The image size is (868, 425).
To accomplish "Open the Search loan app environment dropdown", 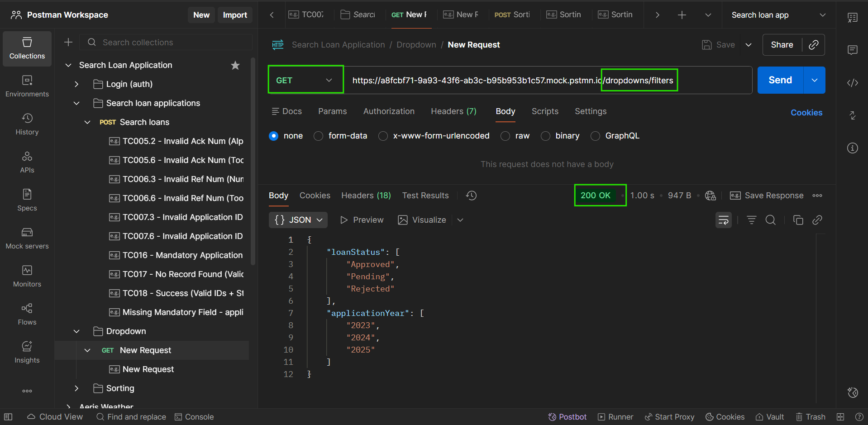I will point(778,15).
